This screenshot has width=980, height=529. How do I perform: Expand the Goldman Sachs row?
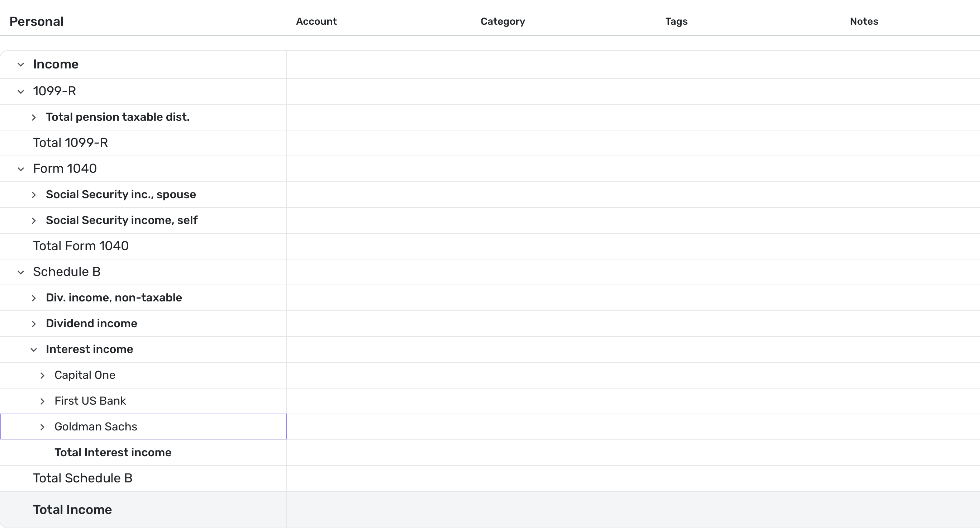point(42,427)
